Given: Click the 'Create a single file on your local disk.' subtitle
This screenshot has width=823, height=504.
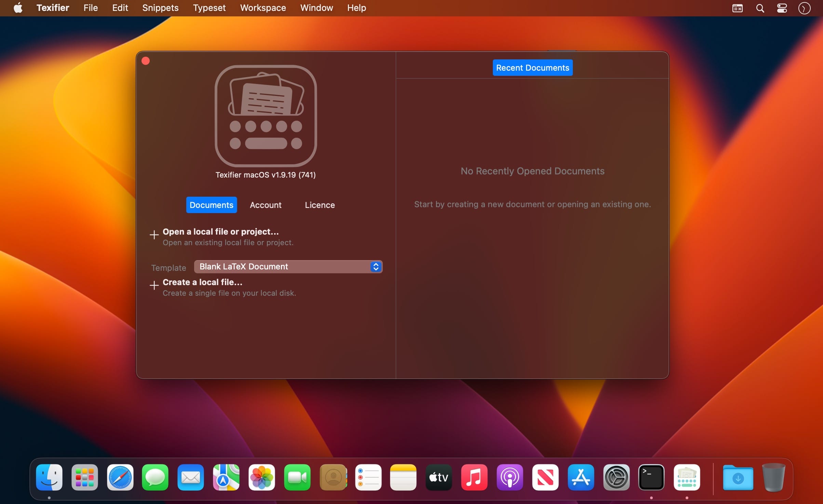Looking at the screenshot, I should point(229,293).
